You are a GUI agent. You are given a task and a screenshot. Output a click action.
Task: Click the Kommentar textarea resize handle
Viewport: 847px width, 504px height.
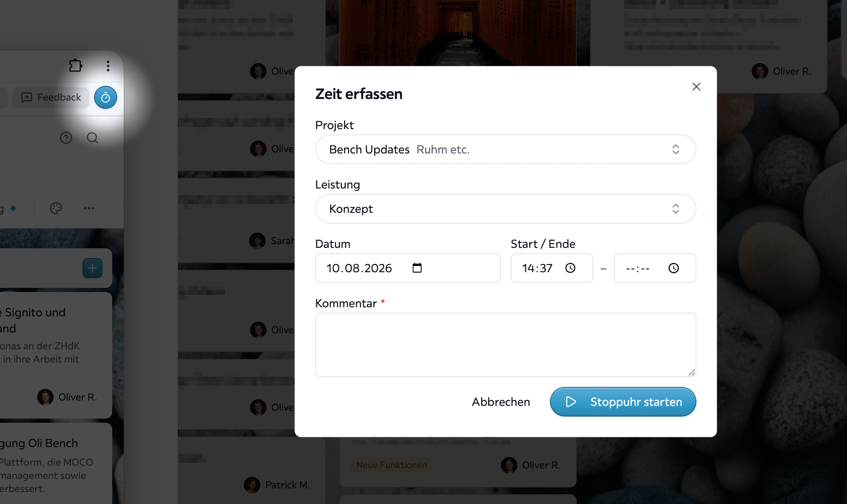click(692, 372)
